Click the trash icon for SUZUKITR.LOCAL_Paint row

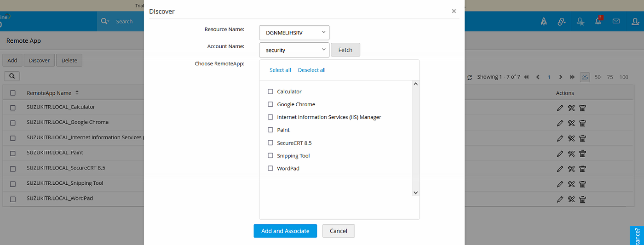click(x=582, y=153)
